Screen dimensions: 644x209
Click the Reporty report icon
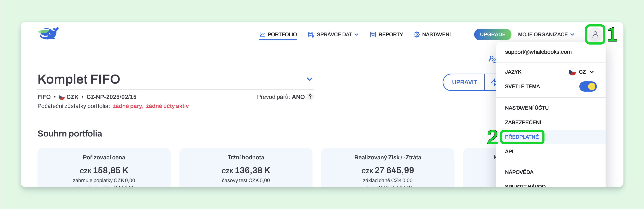point(373,35)
